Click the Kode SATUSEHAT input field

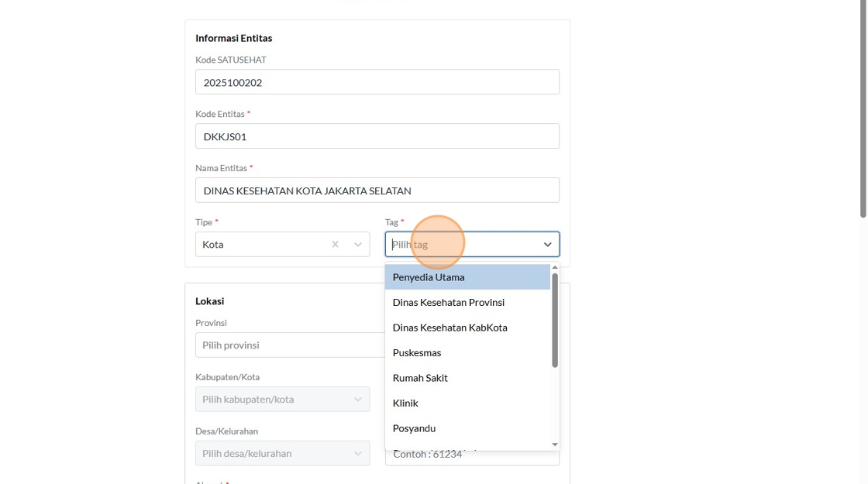377,82
